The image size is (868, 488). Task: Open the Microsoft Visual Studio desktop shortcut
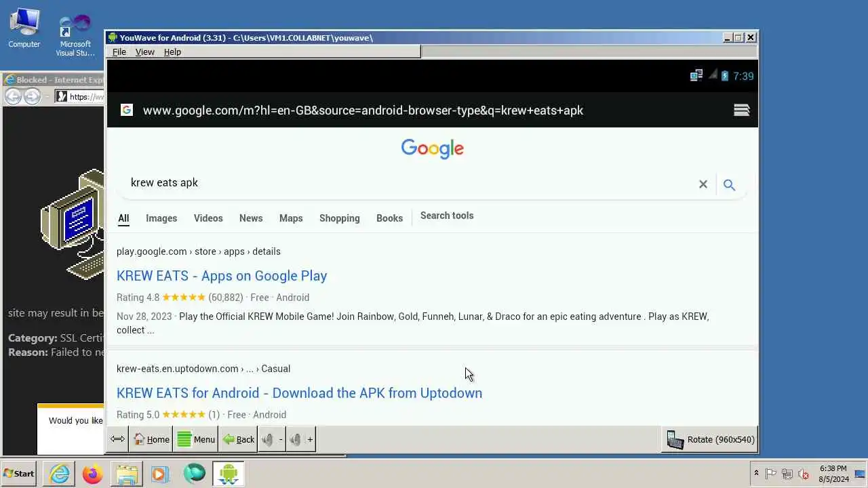75,34
